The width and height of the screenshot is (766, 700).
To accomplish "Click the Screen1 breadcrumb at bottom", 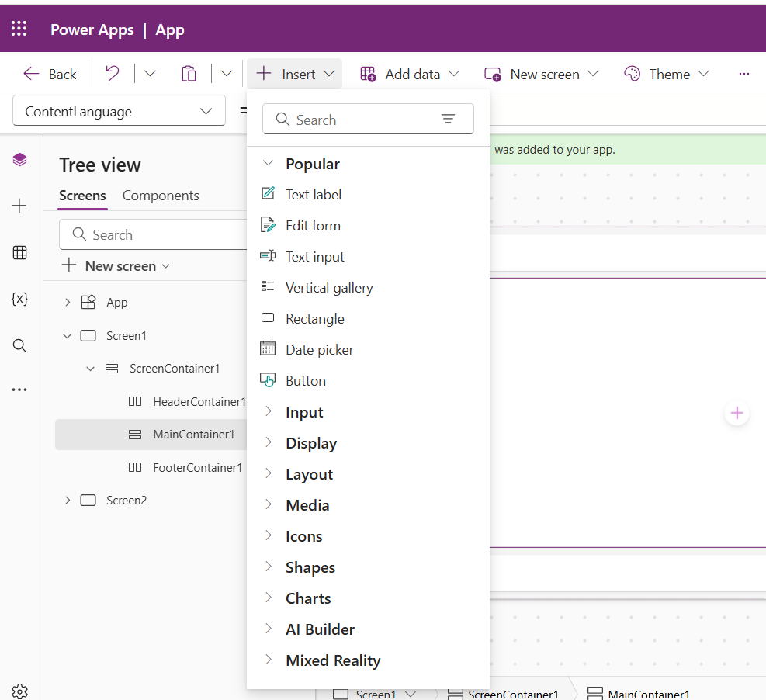I will [374, 694].
